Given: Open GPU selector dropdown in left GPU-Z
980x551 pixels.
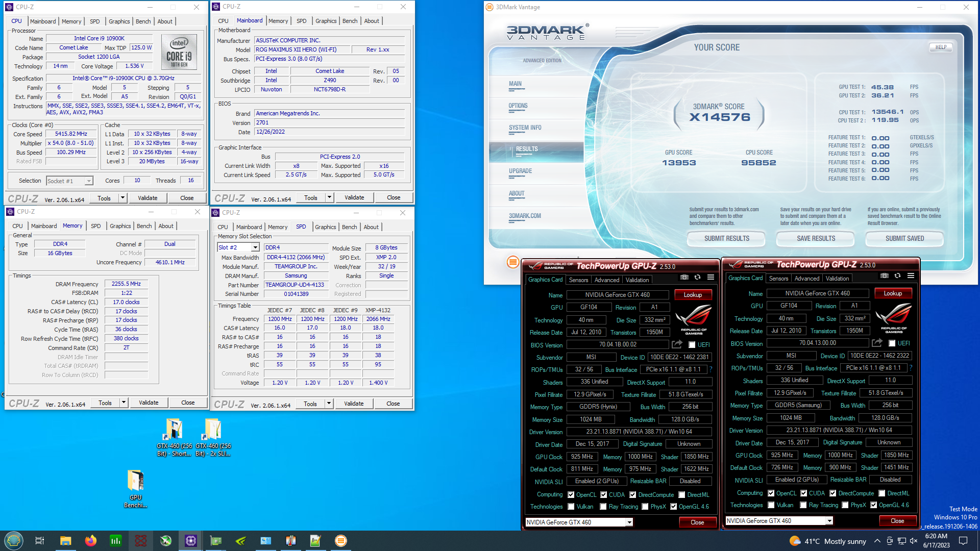Looking at the screenshot, I should coord(629,522).
